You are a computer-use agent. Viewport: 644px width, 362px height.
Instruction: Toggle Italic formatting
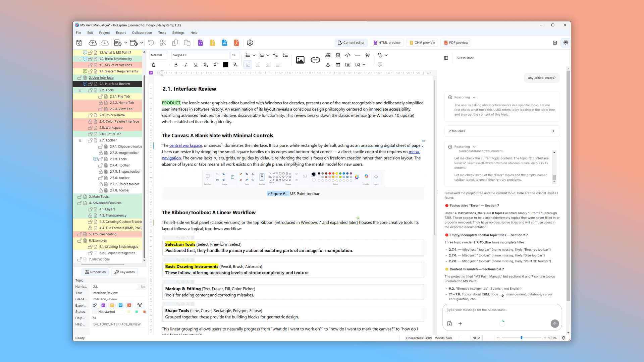(186, 65)
